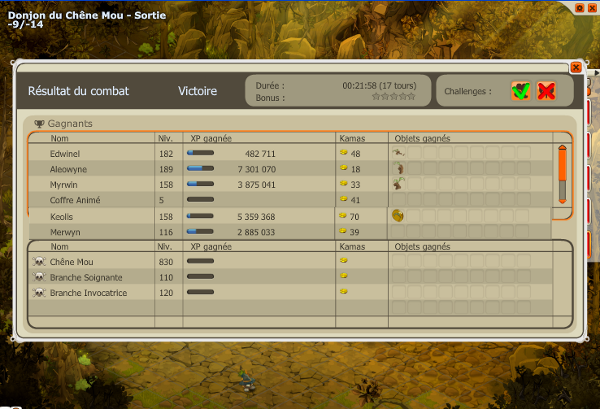Click the orange scrollbar thumb in winners list
This screenshot has height=409, width=600.
(x=562, y=165)
